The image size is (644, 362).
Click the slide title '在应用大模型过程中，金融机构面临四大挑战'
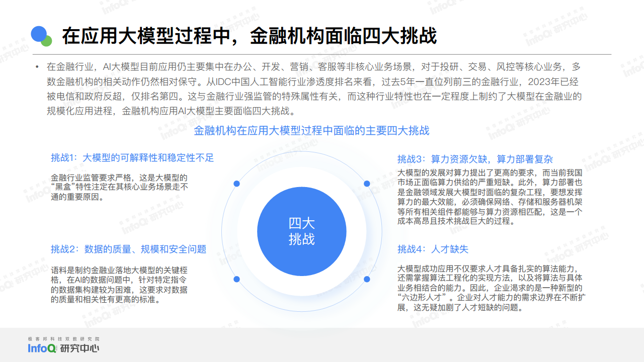(249, 36)
